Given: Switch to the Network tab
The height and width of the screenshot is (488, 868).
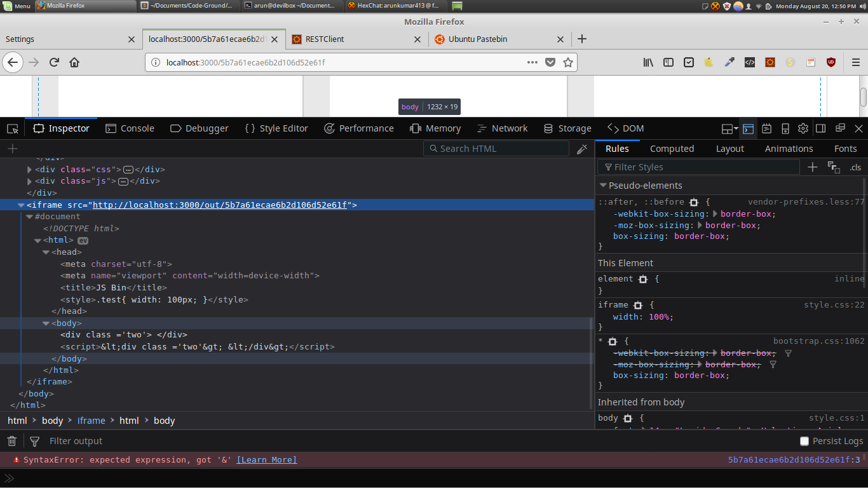Looking at the screenshot, I should 502,128.
